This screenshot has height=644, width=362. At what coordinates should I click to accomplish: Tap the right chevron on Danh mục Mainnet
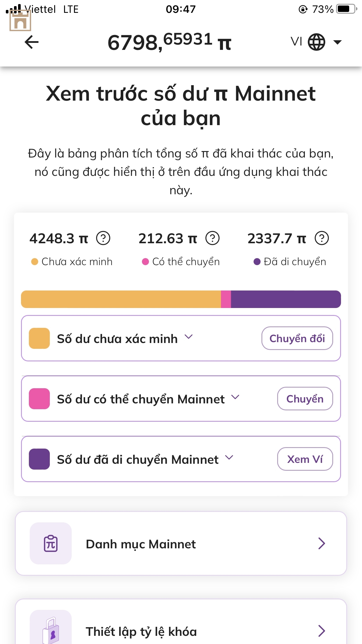(321, 543)
